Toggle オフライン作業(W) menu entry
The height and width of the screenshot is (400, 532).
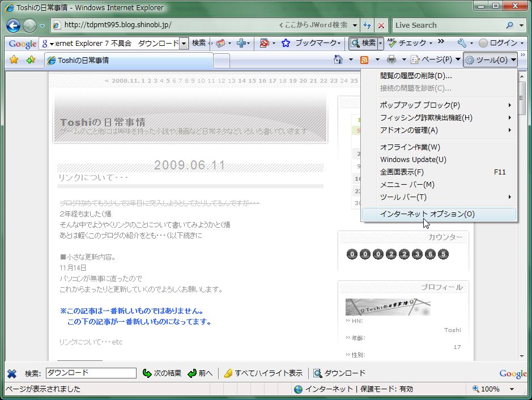pos(440,147)
